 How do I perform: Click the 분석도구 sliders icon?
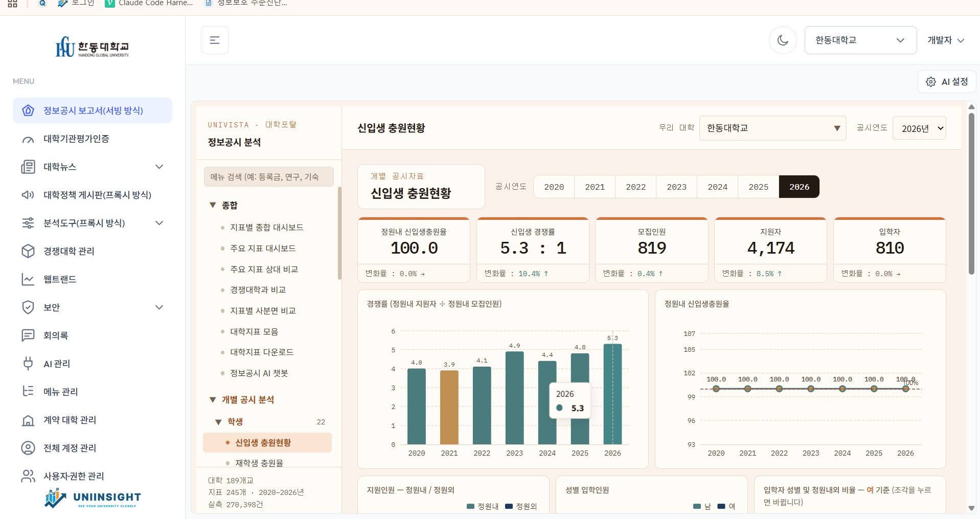click(x=28, y=223)
